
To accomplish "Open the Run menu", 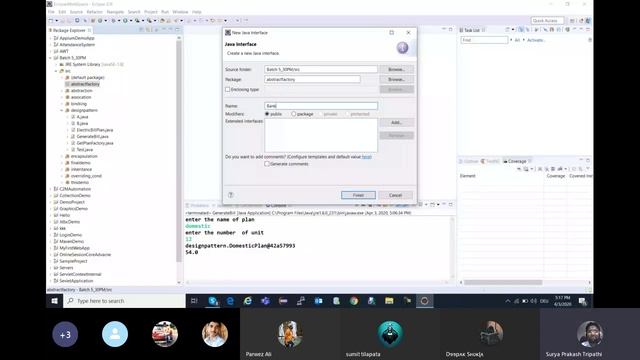I will (165, 12).
